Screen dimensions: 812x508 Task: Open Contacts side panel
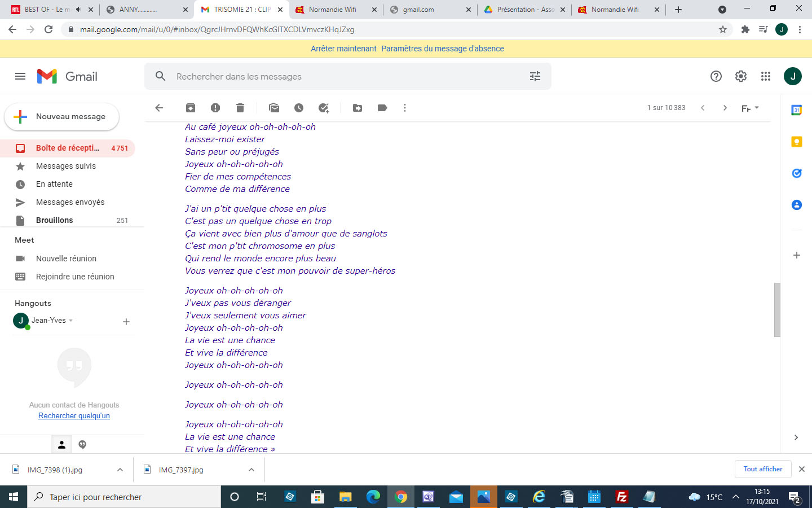click(x=797, y=205)
